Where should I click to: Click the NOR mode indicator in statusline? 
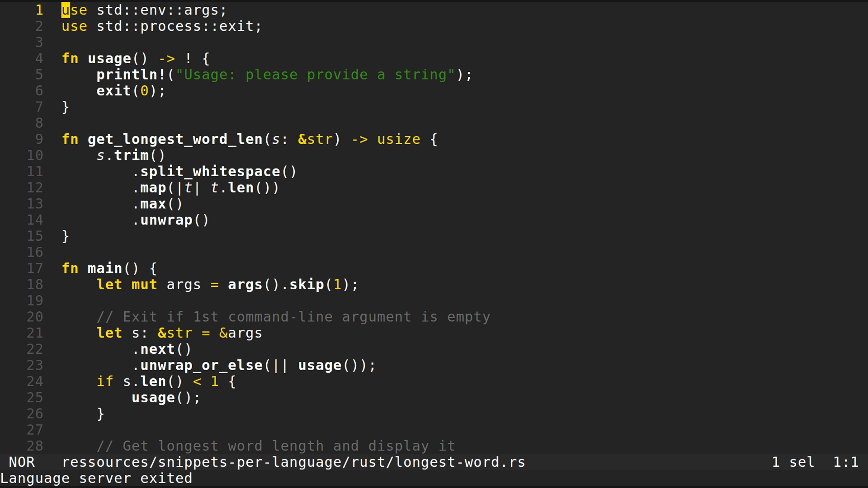(x=21, y=462)
